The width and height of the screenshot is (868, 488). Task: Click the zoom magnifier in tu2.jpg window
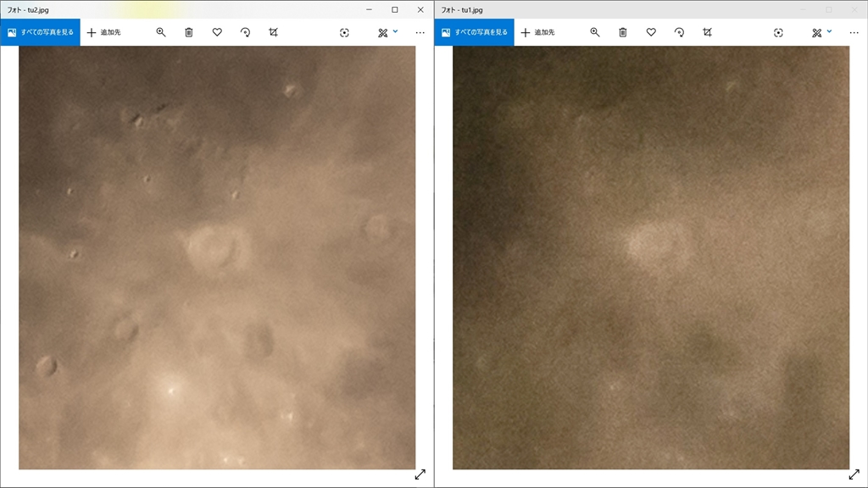tap(161, 32)
